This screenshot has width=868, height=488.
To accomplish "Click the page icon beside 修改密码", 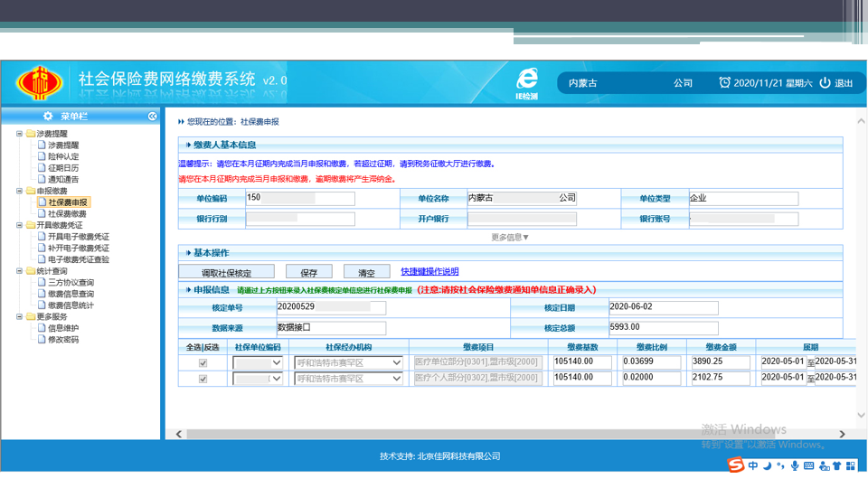I will [x=42, y=339].
